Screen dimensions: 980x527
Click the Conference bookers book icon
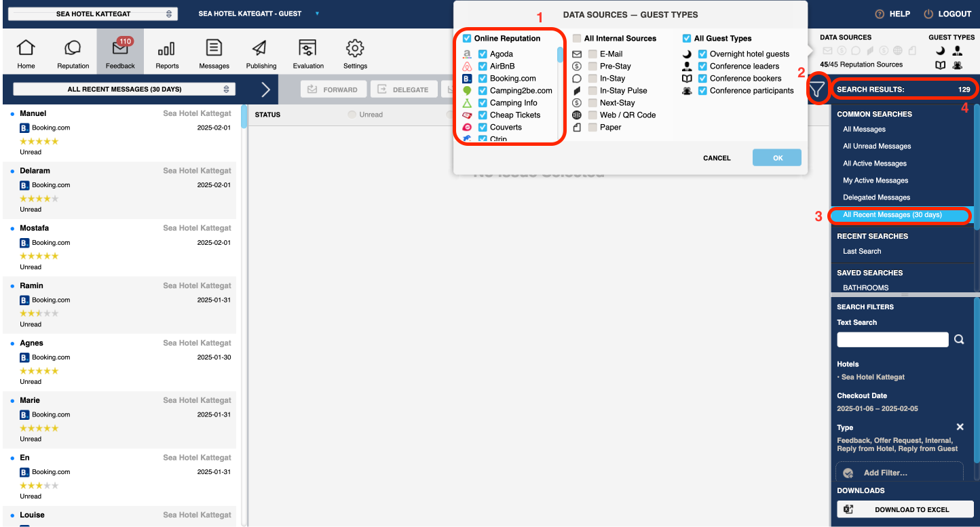tap(687, 79)
